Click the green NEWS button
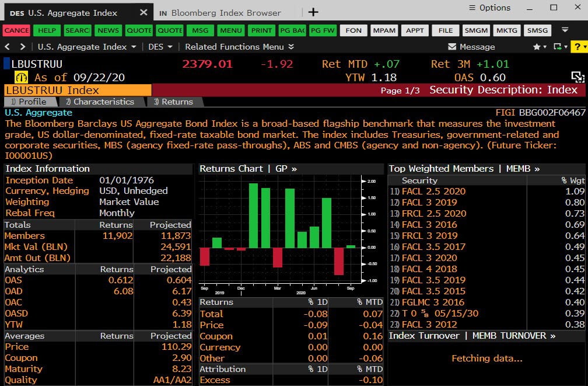 tap(108, 30)
